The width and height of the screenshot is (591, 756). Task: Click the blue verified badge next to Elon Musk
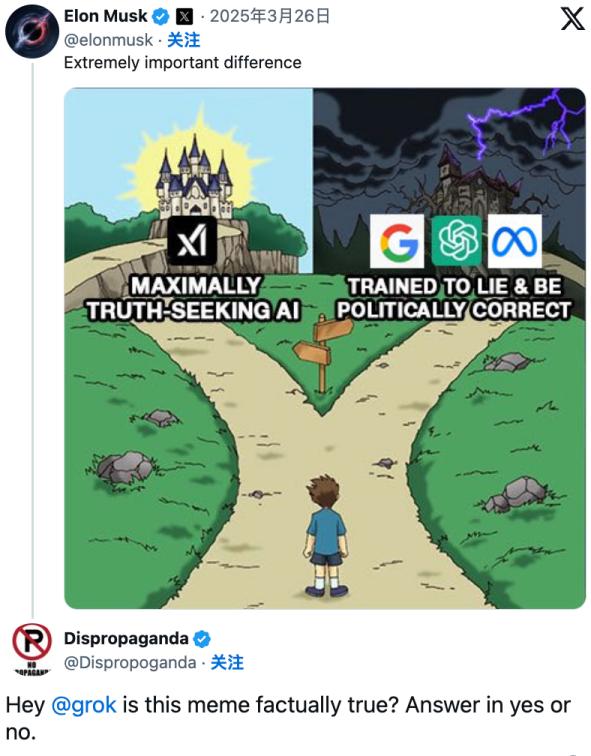pyautogui.click(x=161, y=17)
